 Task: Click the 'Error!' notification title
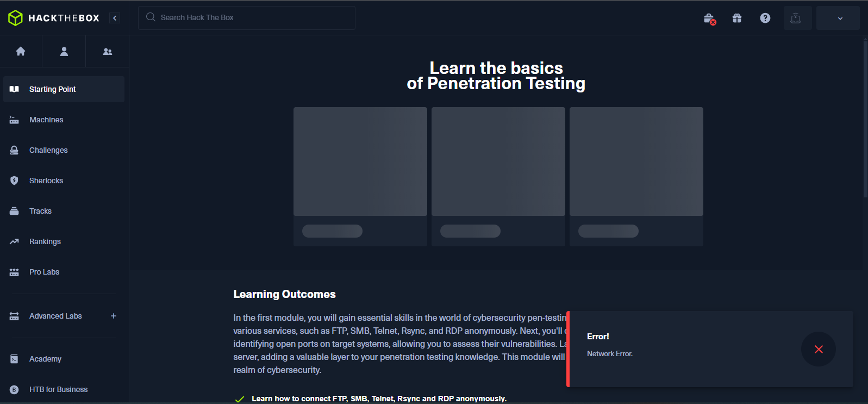point(598,337)
